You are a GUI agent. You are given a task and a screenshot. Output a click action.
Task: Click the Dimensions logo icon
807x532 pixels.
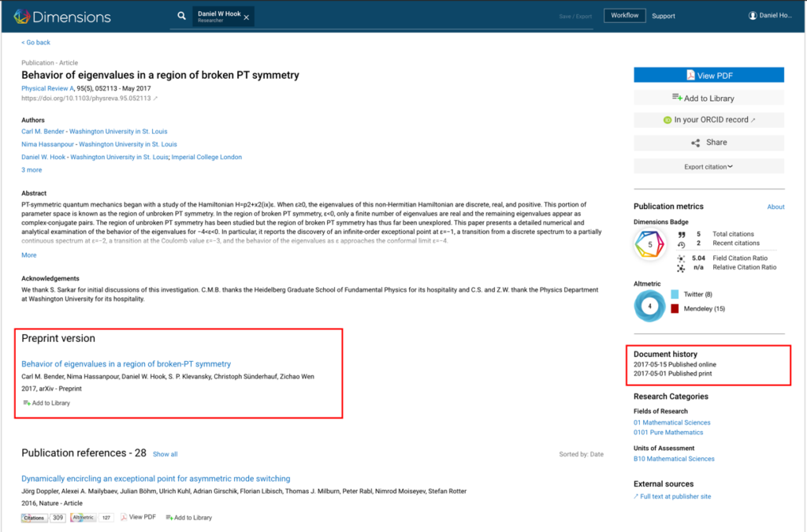pyautogui.click(x=21, y=16)
